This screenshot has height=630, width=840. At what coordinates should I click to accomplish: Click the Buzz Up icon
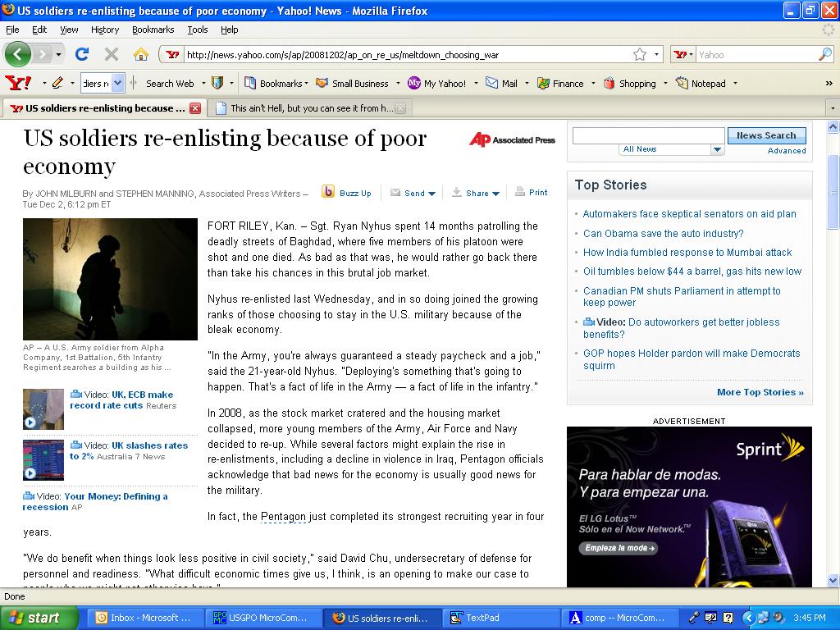tap(328, 192)
